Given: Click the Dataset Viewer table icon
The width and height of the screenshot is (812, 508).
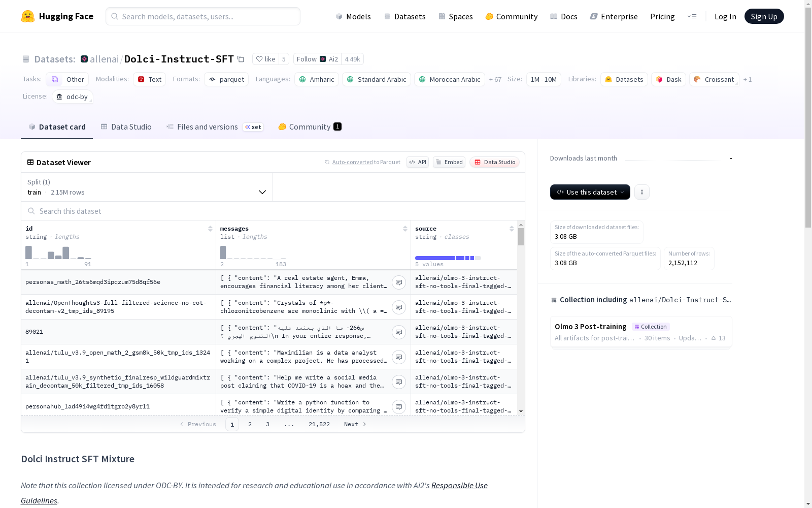Looking at the screenshot, I should click(x=30, y=163).
